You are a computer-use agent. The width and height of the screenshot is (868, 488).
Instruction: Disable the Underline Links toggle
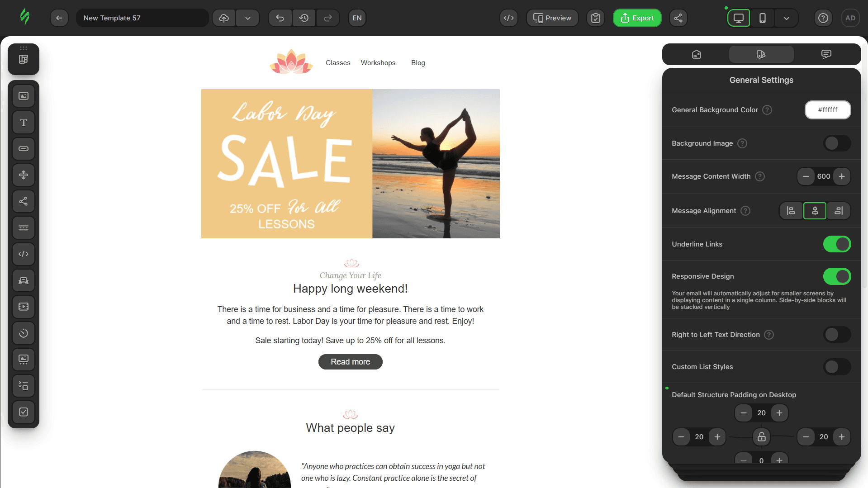(837, 244)
